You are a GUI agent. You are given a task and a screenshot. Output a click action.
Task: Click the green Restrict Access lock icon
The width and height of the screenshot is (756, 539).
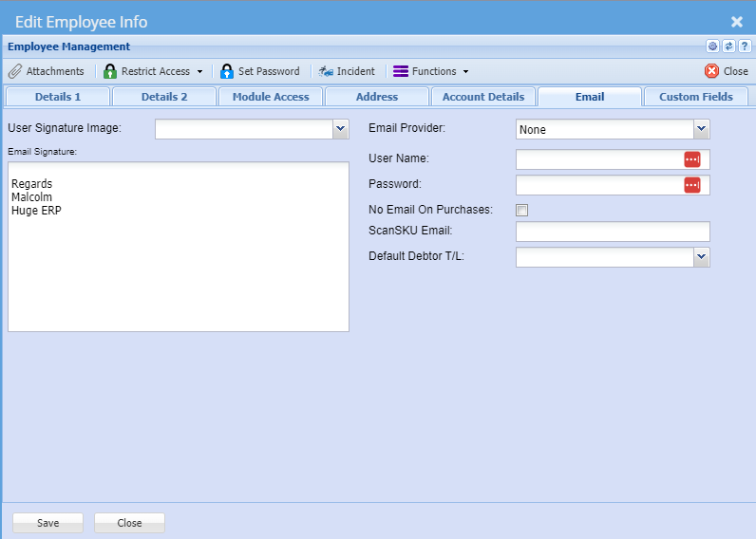tap(110, 71)
